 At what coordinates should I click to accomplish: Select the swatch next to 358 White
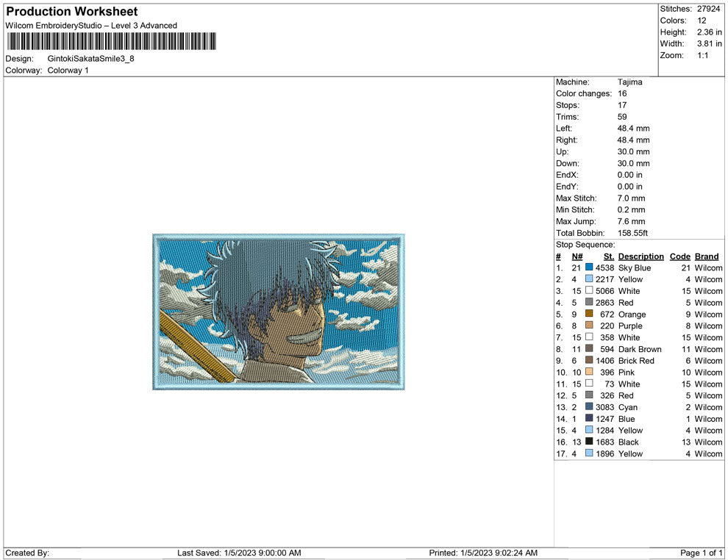point(589,337)
